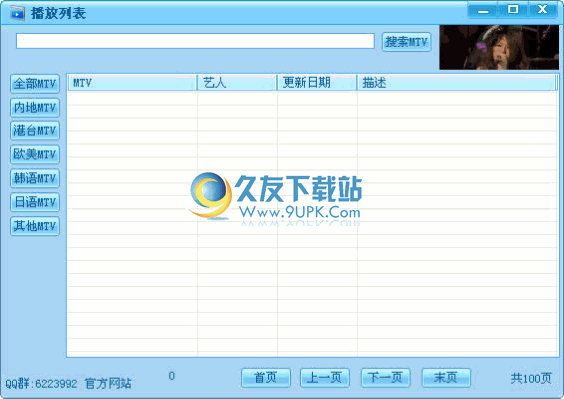Go to 首页 first page
Image resolution: width=564 pixels, height=399 pixels.
point(266,378)
